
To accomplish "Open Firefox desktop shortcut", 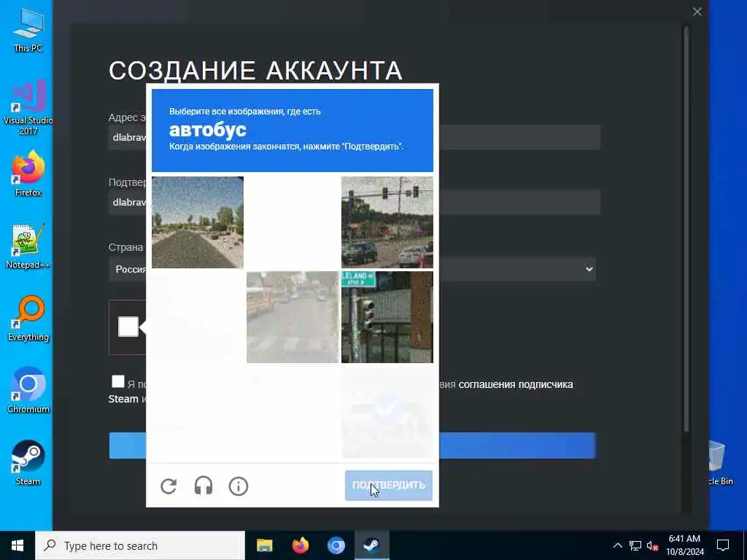I will click(x=28, y=174).
